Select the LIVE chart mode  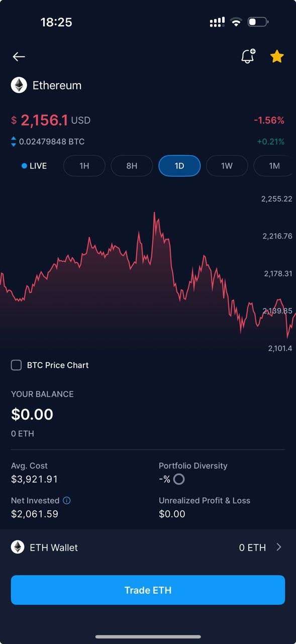[34, 166]
